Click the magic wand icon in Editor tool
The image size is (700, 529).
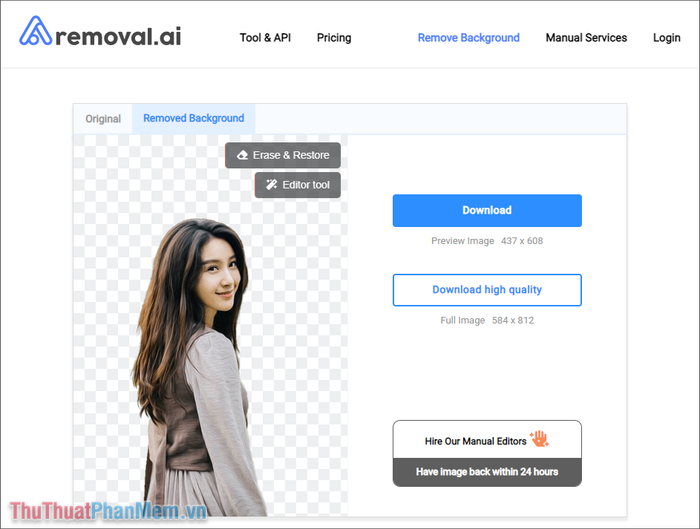tap(271, 185)
